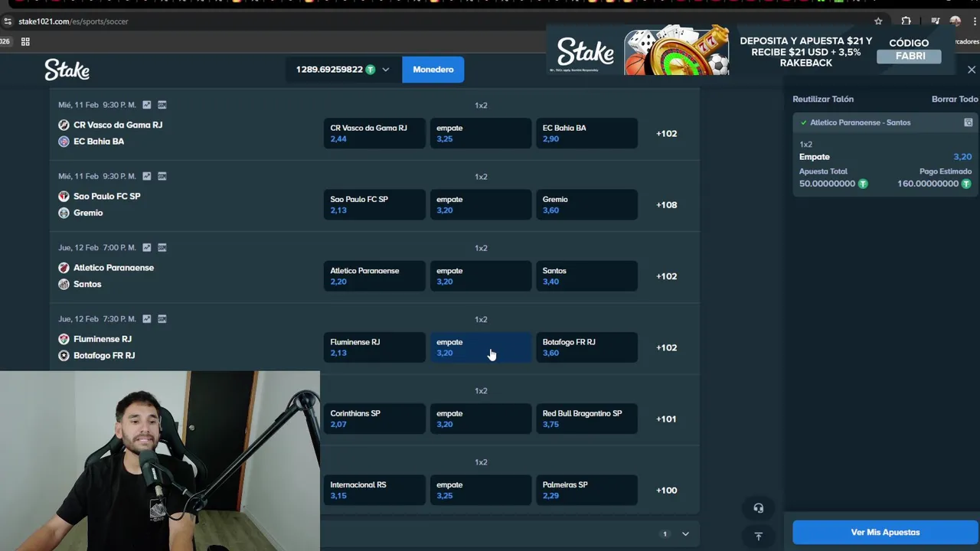This screenshot has height=551, width=980.
Task: Open +102 markets for Vasco da Gama match
Action: (x=666, y=134)
